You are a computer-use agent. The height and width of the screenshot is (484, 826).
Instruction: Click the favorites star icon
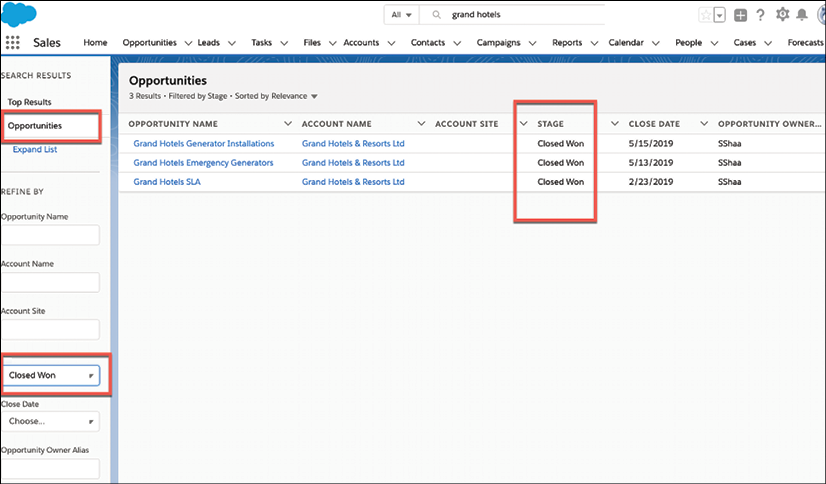(705, 15)
